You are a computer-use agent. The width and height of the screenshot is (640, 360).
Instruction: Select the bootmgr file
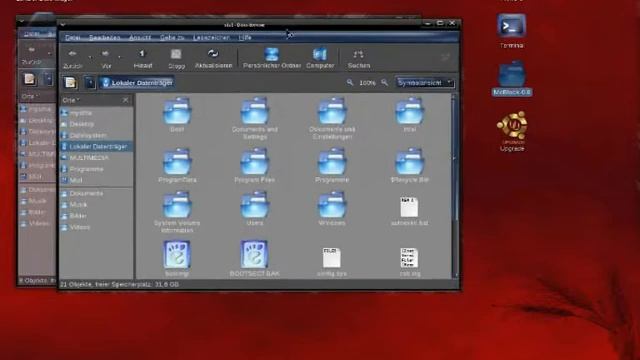click(177, 259)
